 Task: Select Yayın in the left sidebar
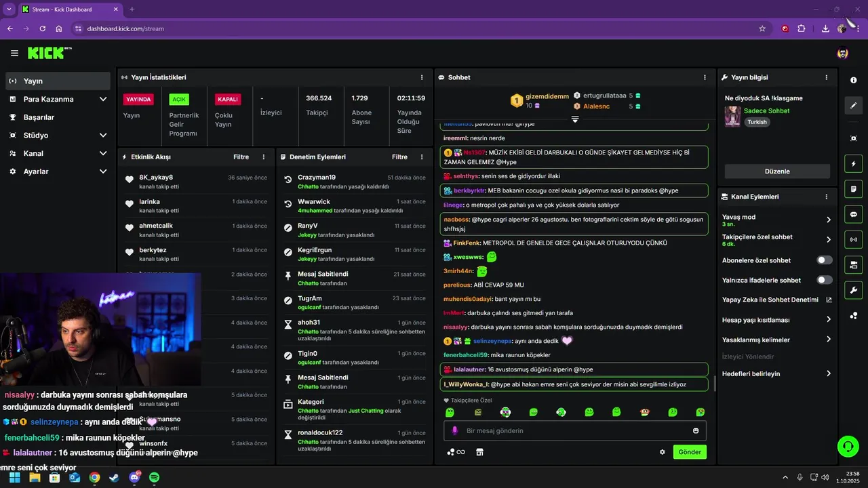(x=57, y=81)
